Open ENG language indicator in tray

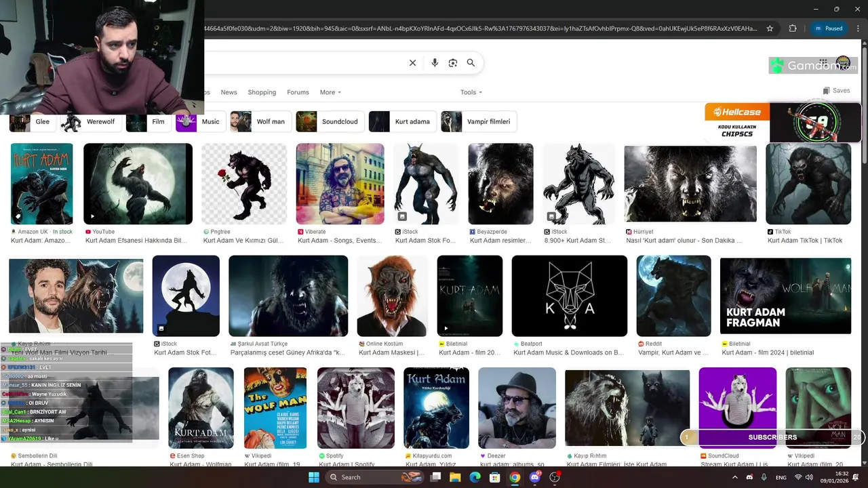point(781,477)
